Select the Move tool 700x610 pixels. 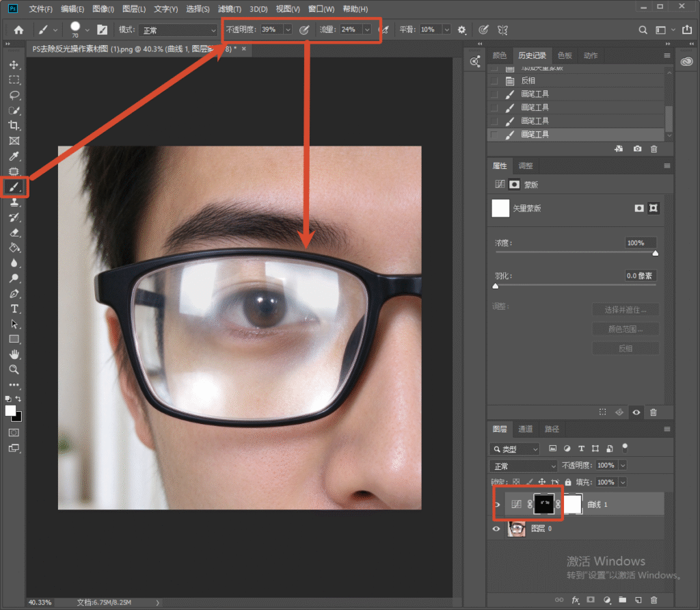[14, 65]
